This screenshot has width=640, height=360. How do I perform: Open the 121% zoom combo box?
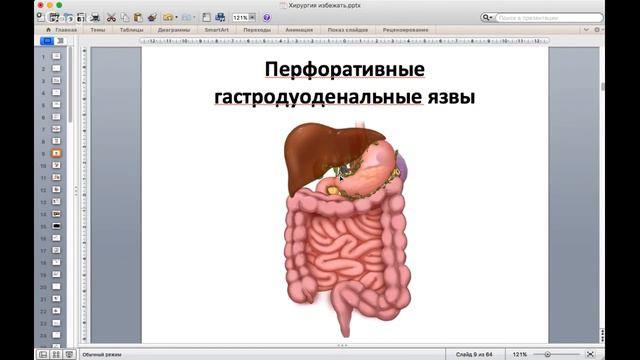pyautogui.click(x=244, y=18)
